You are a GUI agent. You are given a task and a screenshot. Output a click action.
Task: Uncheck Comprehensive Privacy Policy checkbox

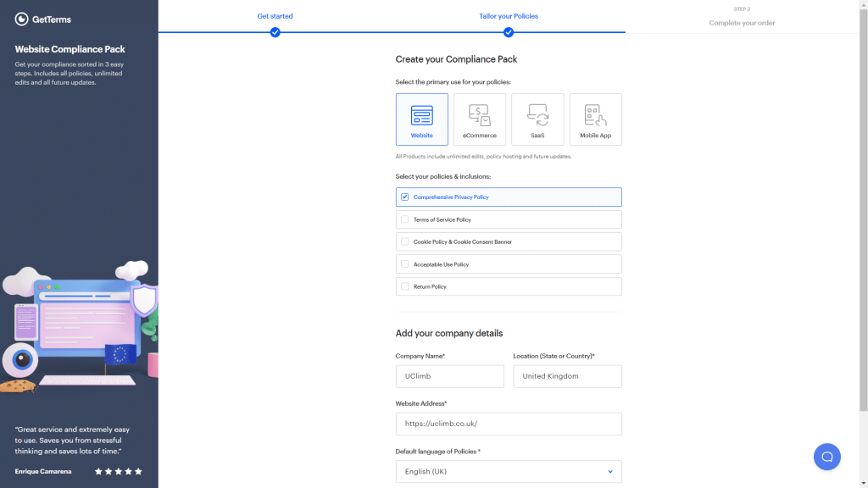405,197
